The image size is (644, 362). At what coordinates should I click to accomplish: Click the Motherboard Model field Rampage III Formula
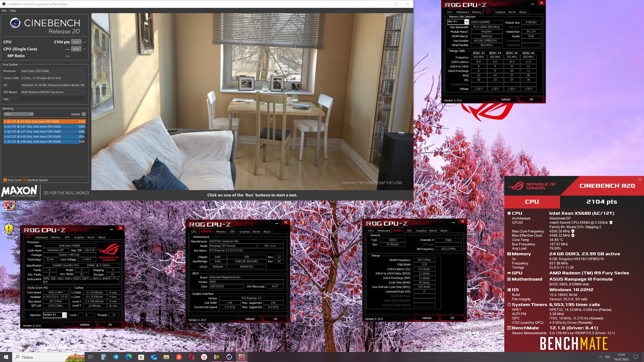pos(233,246)
